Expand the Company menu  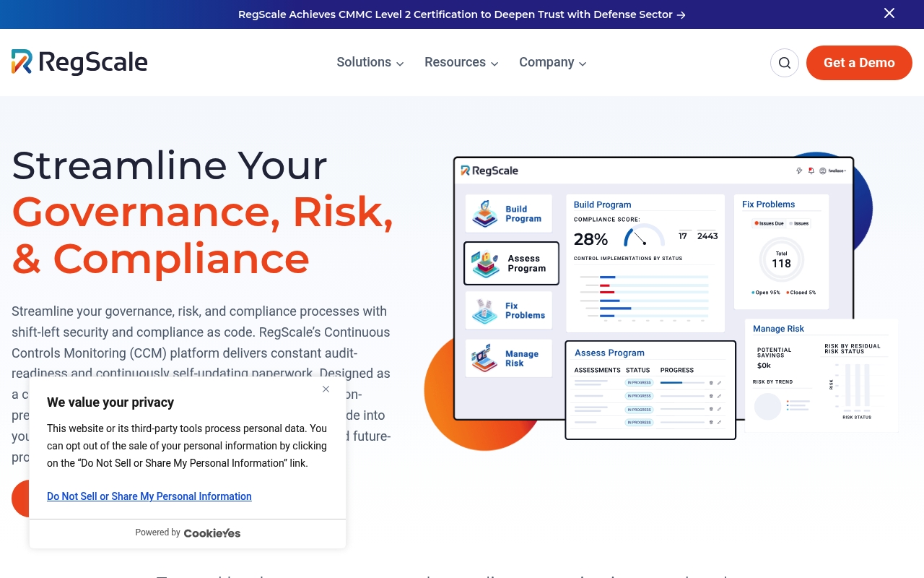point(553,62)
